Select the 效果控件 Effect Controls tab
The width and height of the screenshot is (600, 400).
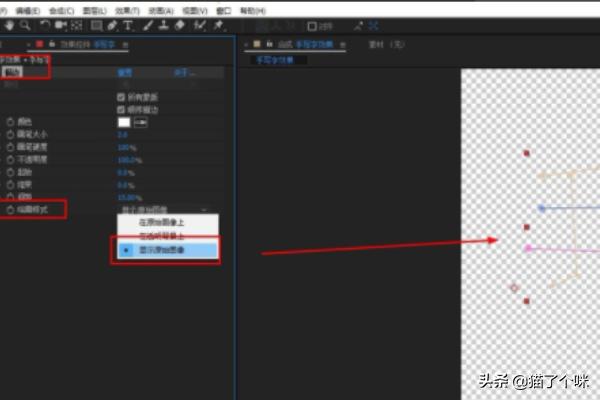tap(88, 44)
